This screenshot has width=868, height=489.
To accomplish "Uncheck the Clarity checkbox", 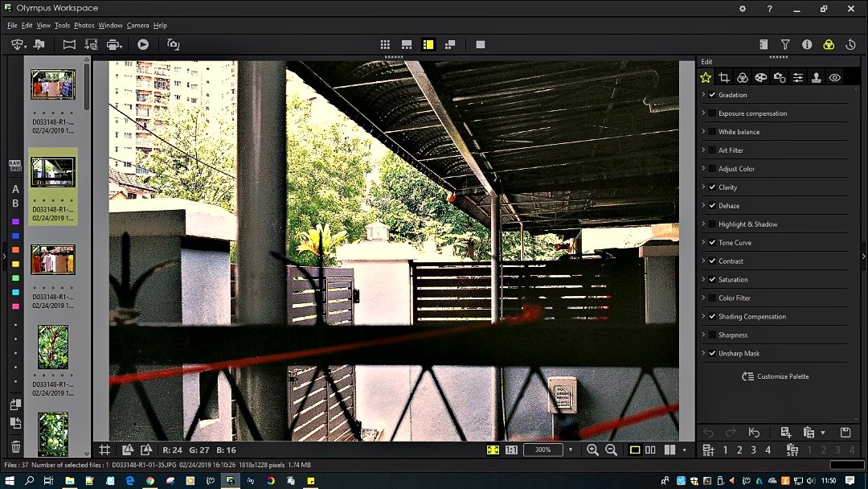I will pyautogui.click(x=712, y=187).
